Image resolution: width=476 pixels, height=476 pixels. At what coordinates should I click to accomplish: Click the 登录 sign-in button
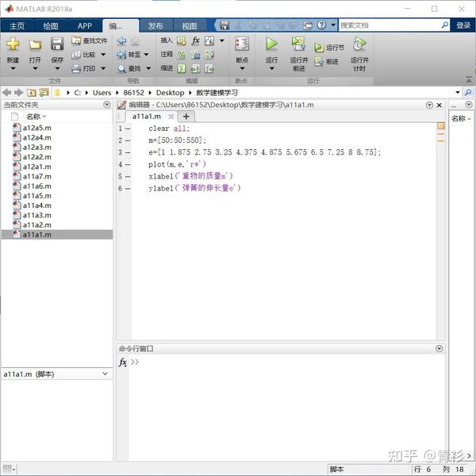point(463,25)
